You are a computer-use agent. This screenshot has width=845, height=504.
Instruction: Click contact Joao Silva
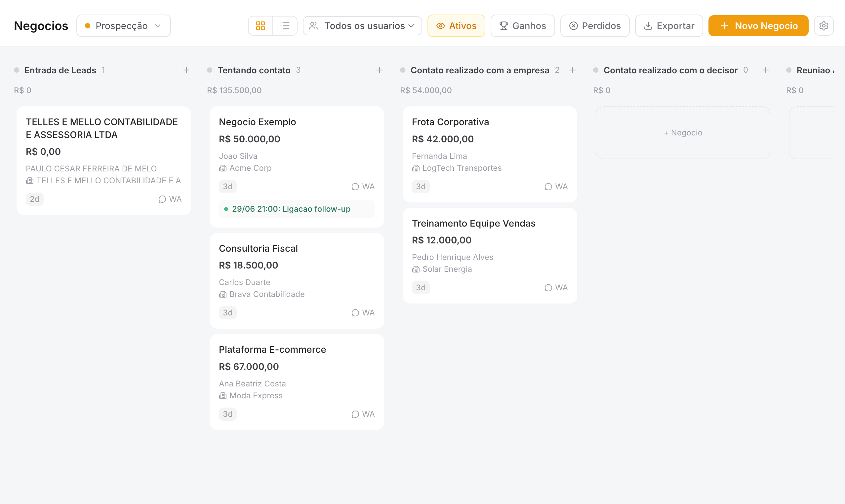point(238,156)
